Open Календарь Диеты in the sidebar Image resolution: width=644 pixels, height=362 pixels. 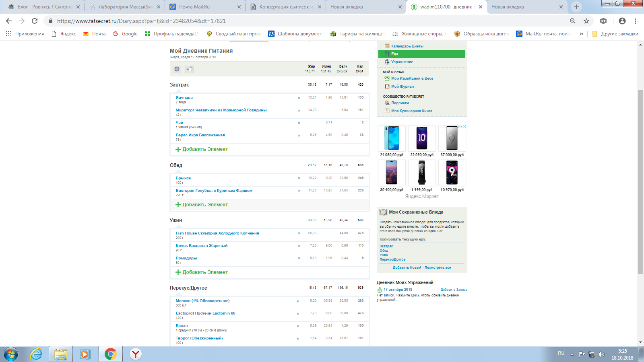tap(407, 46)
